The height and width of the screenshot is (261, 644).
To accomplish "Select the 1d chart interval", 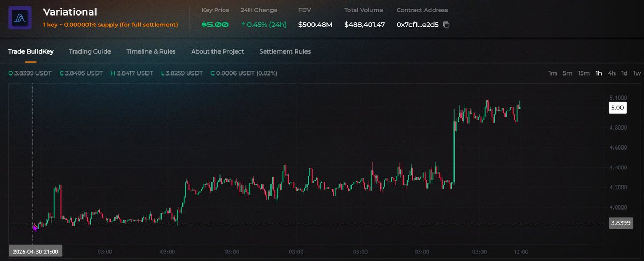I will [624, 73].
